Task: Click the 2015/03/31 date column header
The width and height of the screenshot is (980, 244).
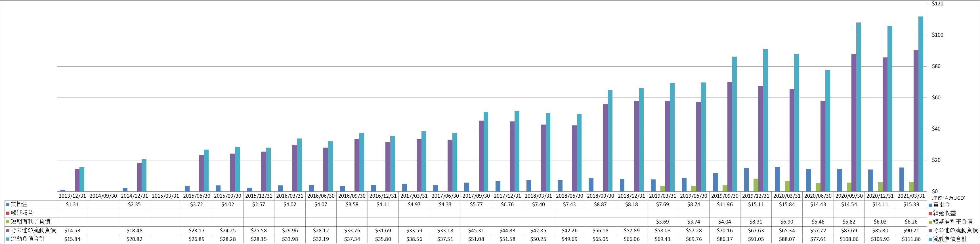Action: click(x=165, y=196)
